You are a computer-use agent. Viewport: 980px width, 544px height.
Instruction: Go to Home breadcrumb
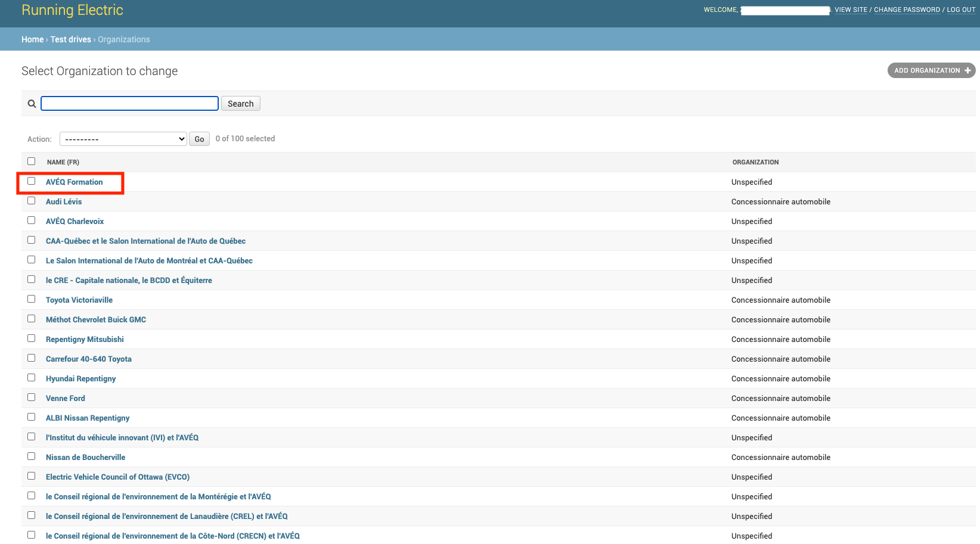(32, 39)
